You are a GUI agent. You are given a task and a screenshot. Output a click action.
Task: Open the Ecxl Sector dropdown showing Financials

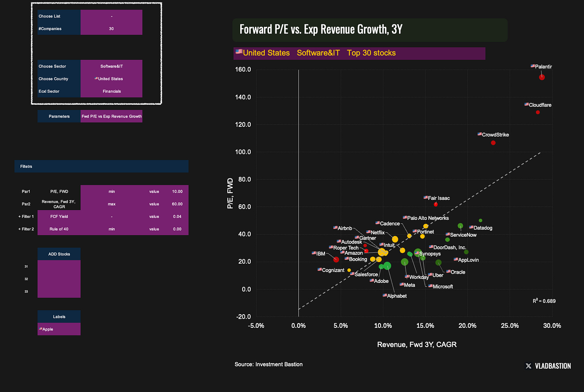coord(112,91)
